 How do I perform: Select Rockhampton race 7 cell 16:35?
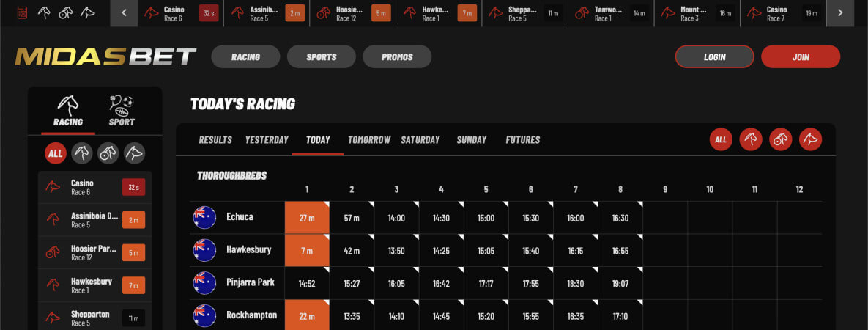pyautogui.click(x=576, y=315)
